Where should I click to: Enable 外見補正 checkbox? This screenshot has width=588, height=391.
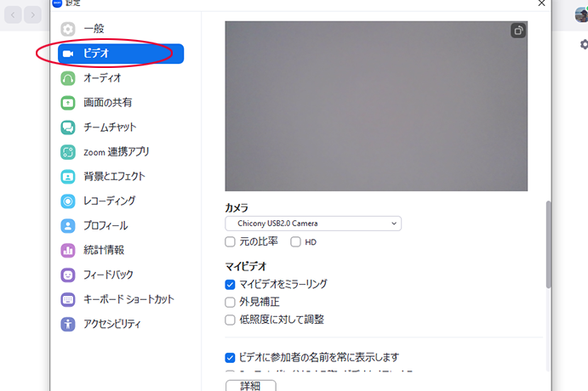(x=230, y=303)
